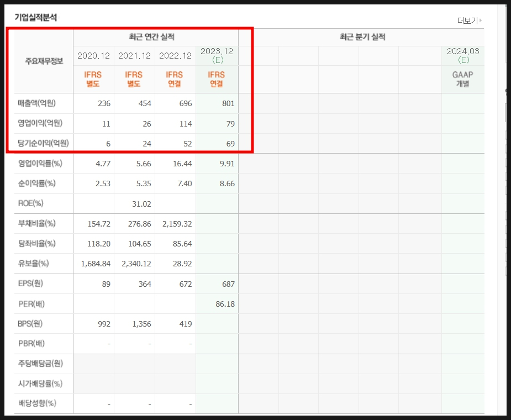Click the debt ratio value 154.72
The height and width of the screenshot is (420, 511).
pyautogui.click(x=99, y=224)
